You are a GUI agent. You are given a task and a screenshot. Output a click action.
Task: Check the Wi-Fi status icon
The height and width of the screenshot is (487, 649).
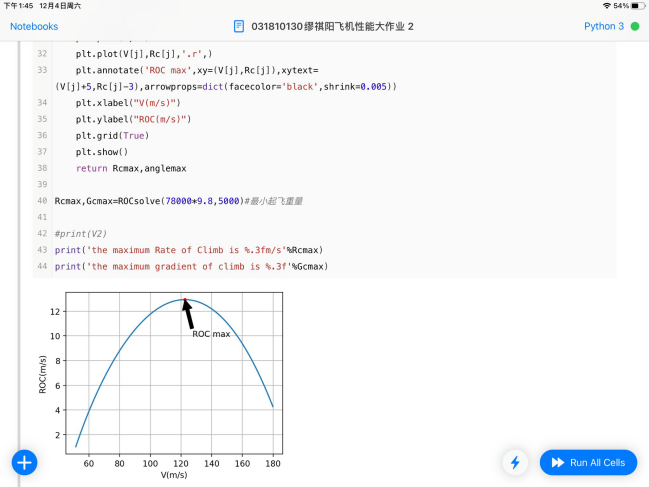point(607,6)
